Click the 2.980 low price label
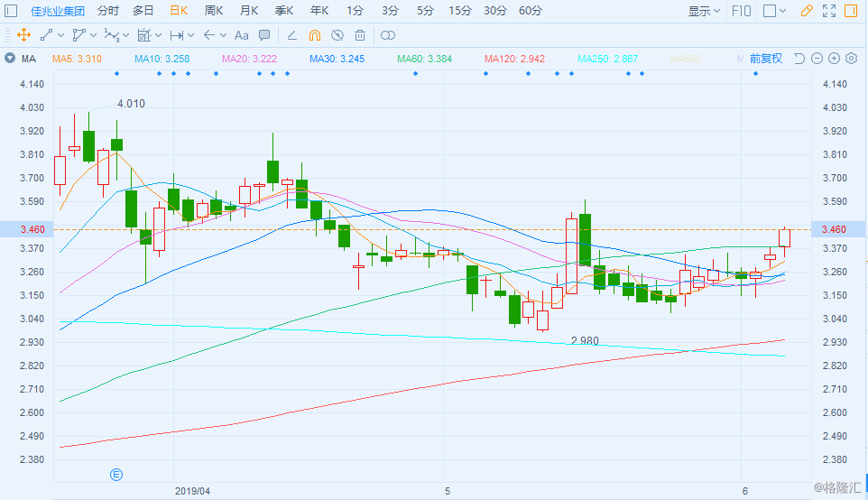Screen dimensions: 868x500 click(x=585, y=340)
